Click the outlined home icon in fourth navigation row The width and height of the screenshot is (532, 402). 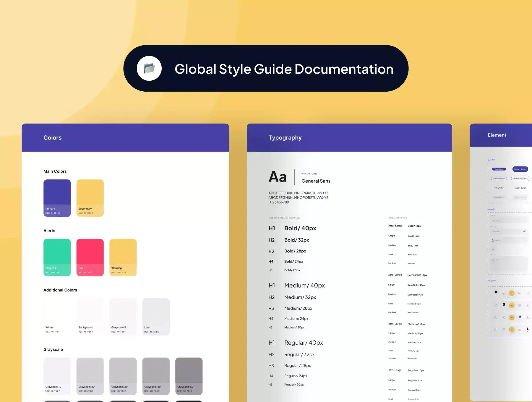point(496,330)
